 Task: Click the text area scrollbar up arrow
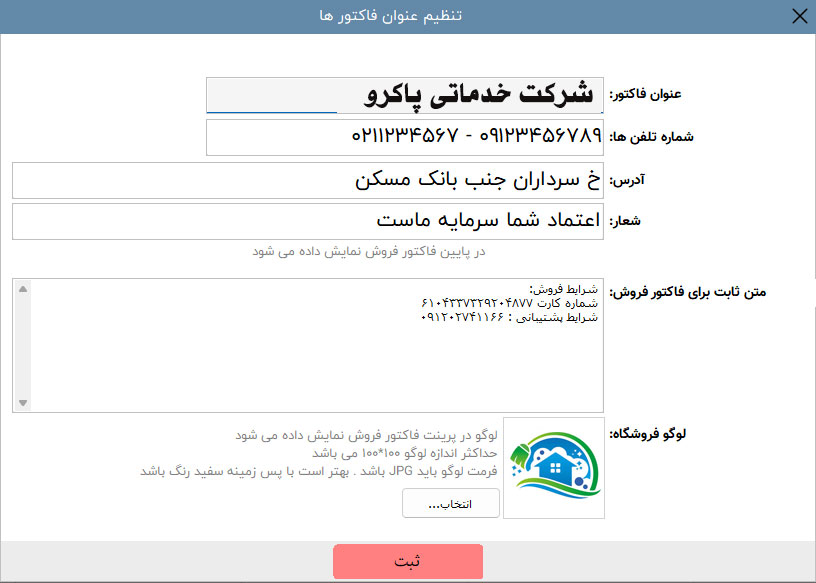(x=23, y=289)
